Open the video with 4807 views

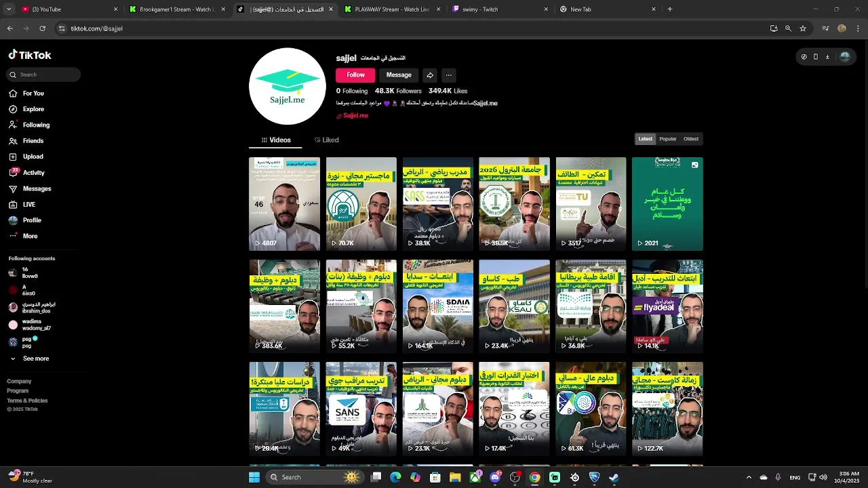pos(284,204)
